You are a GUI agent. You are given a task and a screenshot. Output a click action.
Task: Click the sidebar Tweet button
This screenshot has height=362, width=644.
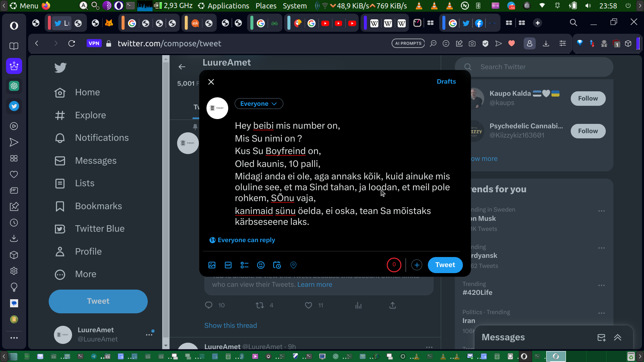tap(98, 301)
